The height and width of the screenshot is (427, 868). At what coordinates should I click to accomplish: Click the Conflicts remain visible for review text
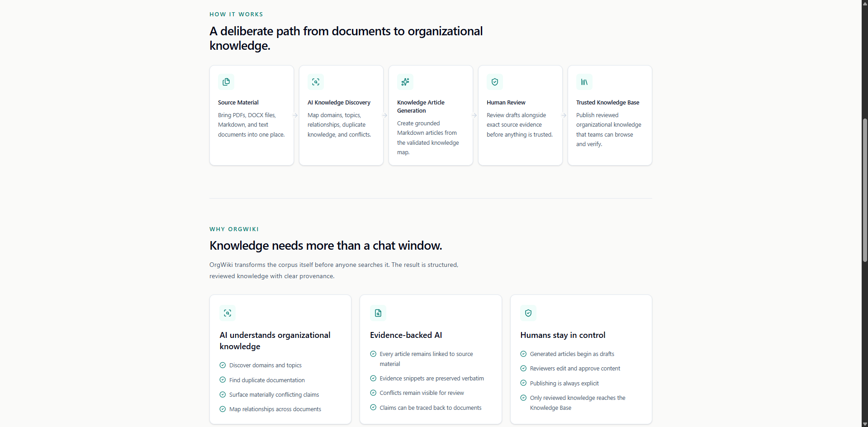tap(422, 393)
